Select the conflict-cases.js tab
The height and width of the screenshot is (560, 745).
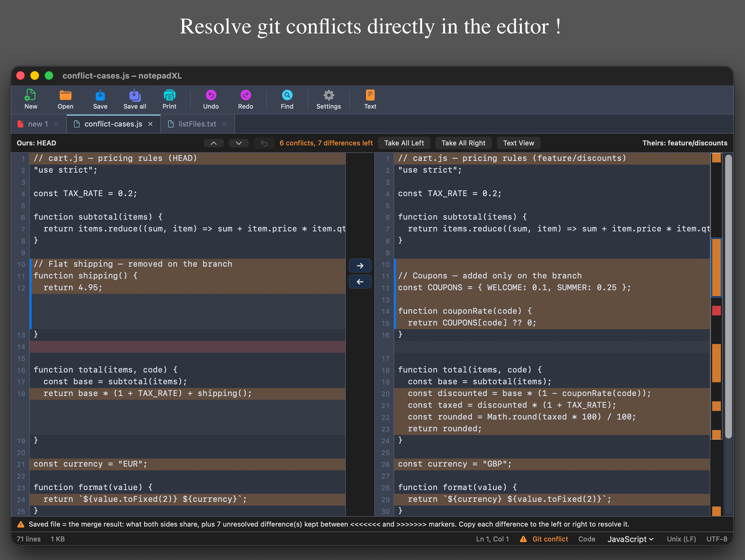pos(113,124)
